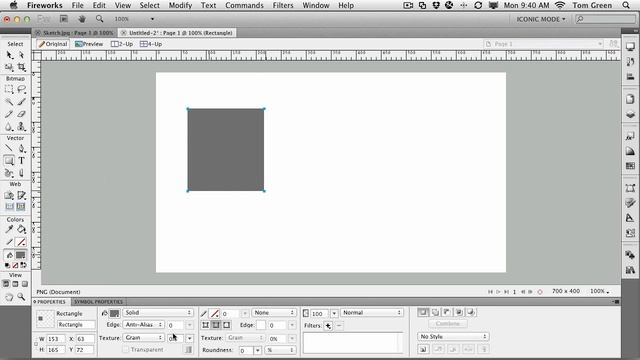Open the Roundness percent unit dropdown
640x360 pixels.
[280, 350]
